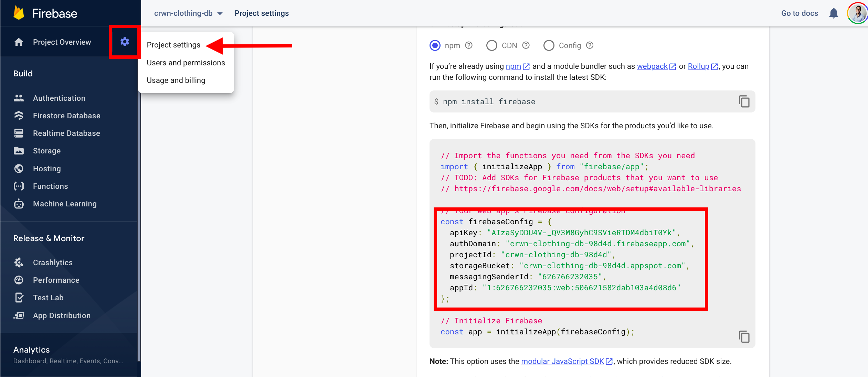Click the help icon next to npm

tap(469, 45)
